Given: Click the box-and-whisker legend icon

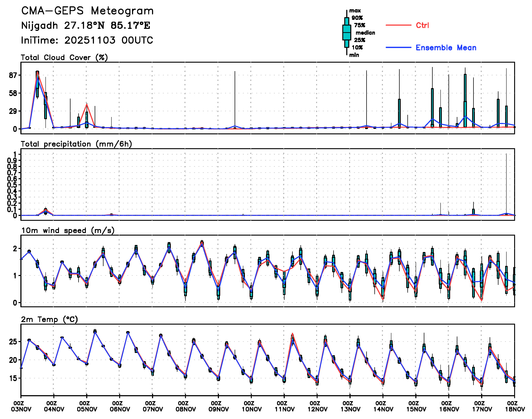Looking at the screenshot, I should (346, 32).
